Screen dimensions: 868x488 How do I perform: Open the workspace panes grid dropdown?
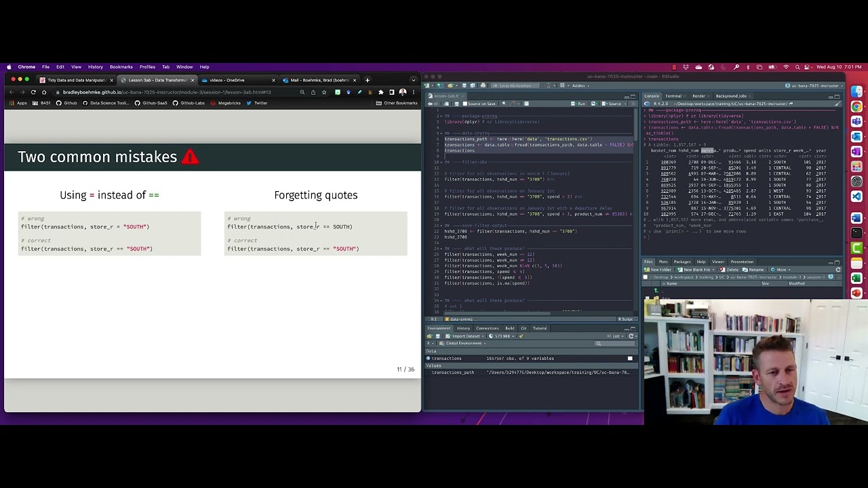click(564, 85)
